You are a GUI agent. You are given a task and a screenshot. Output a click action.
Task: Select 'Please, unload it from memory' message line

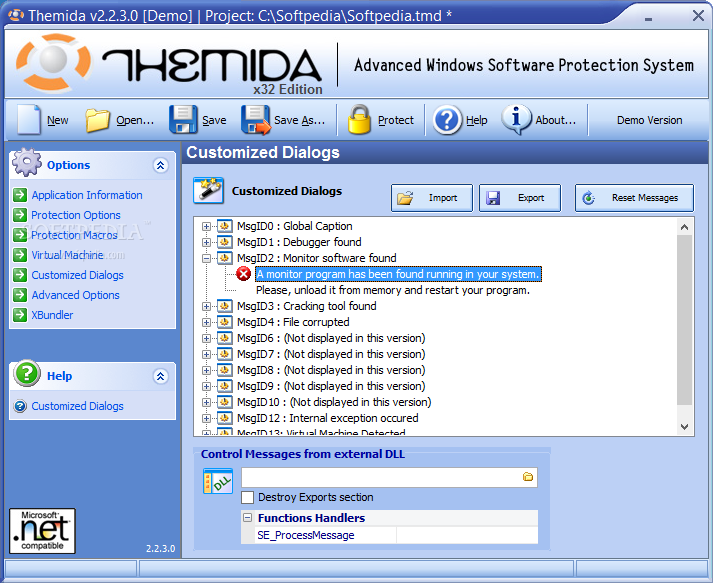[x=393, y=290]
